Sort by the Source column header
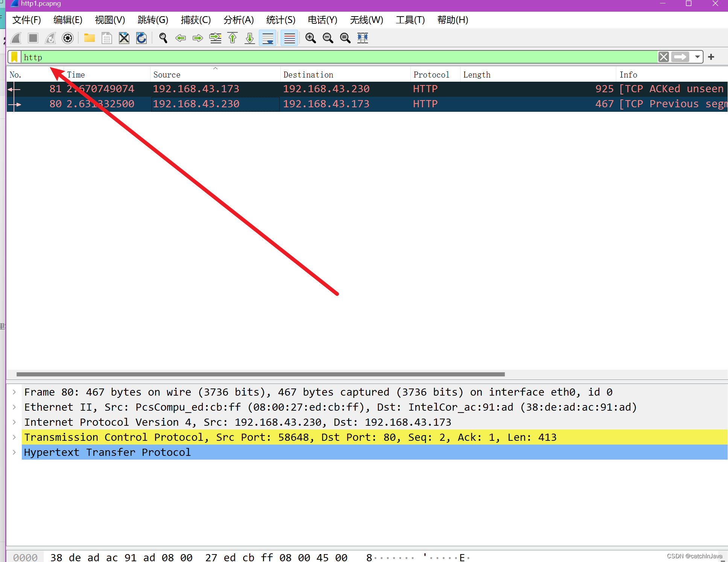The height and width of the screenshot is (562, 728). 215,75
